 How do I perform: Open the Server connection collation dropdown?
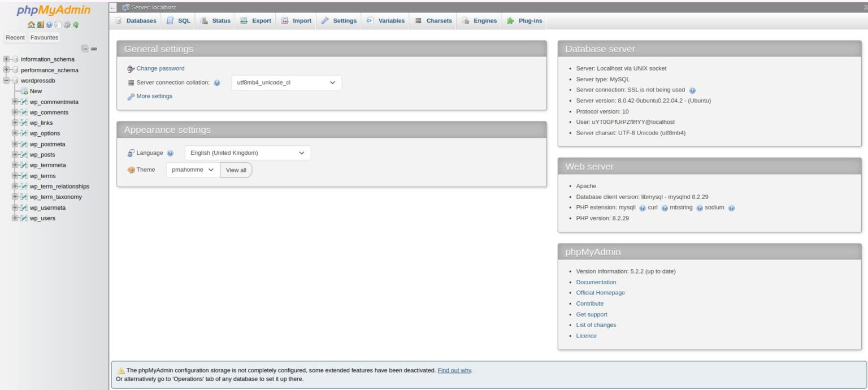coord(285,82)
